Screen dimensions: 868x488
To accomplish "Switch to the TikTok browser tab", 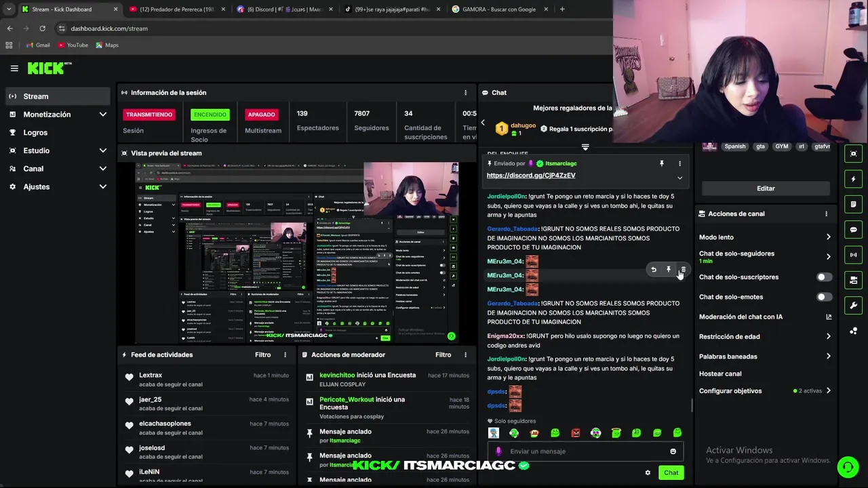I will click(391, 9).
